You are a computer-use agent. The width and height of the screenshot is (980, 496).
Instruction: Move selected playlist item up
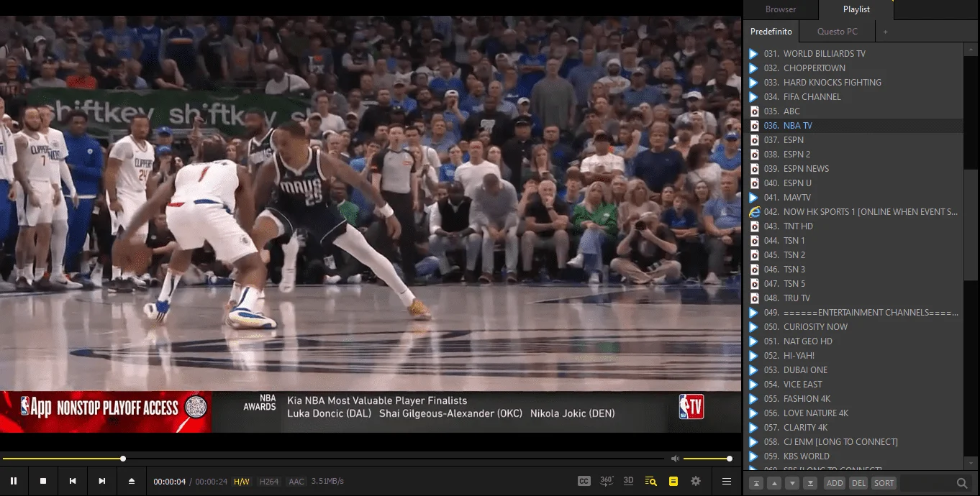774,483
